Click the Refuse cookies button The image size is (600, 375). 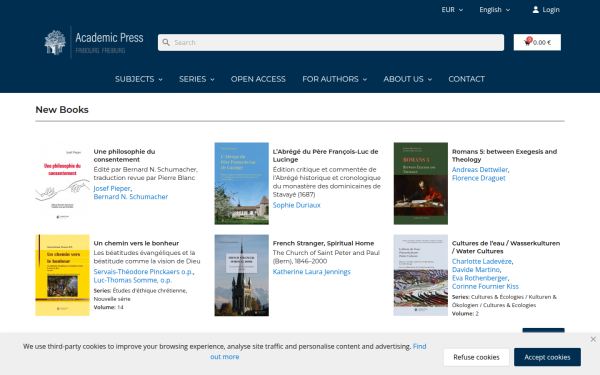[476, 357]
